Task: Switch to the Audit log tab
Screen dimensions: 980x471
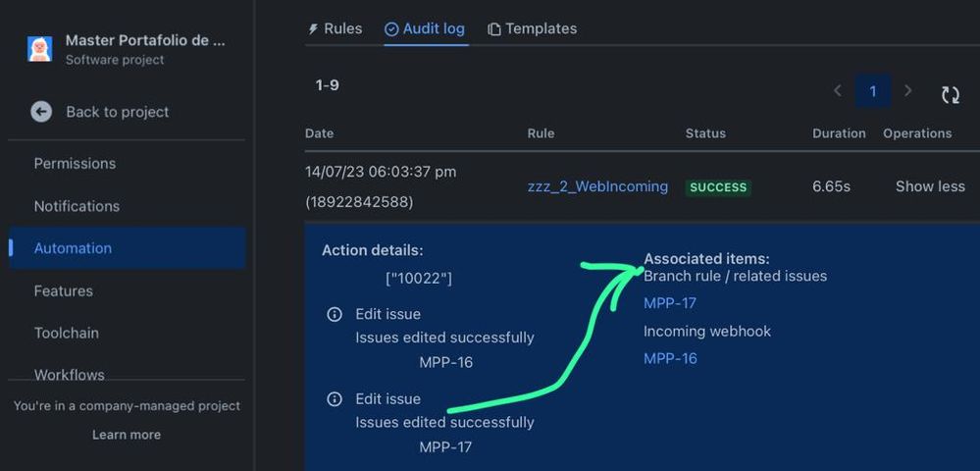Action: [x=425, y=28]
